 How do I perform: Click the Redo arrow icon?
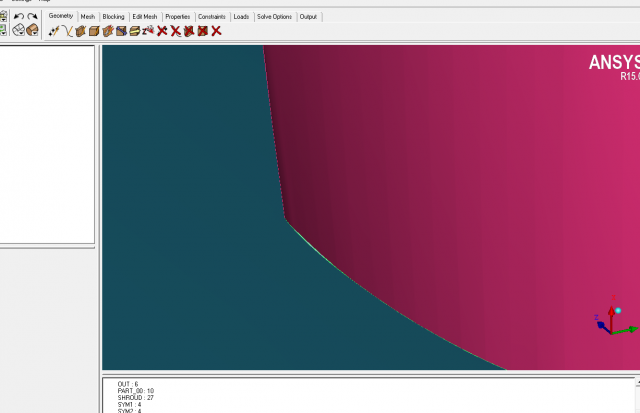[32, 16]
